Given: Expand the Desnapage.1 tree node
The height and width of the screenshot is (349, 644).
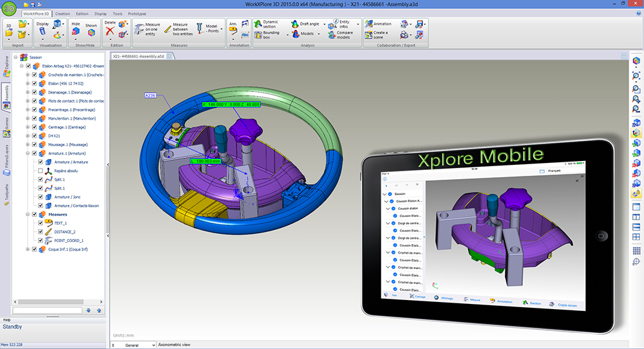Looking at the screenshot, I should click(28, 92).
